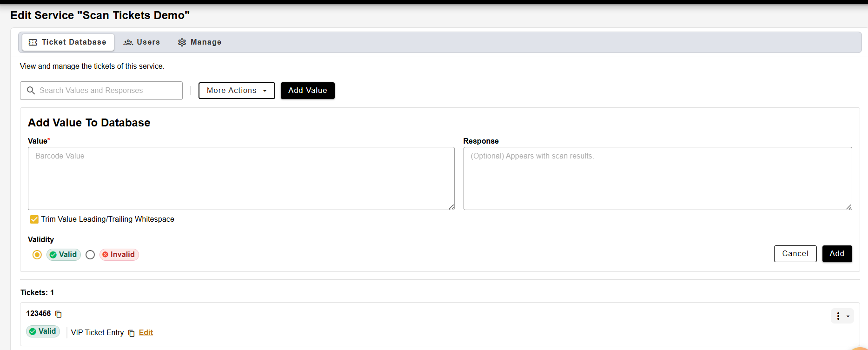Open the Manage tab
The width and height of the screenshot is (868, 350).
(199, 42)
